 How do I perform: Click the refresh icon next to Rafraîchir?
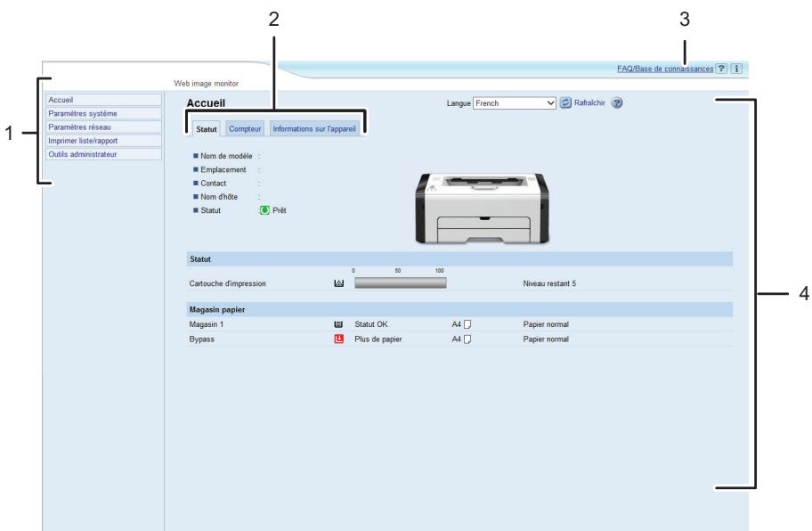pos(565,102)
